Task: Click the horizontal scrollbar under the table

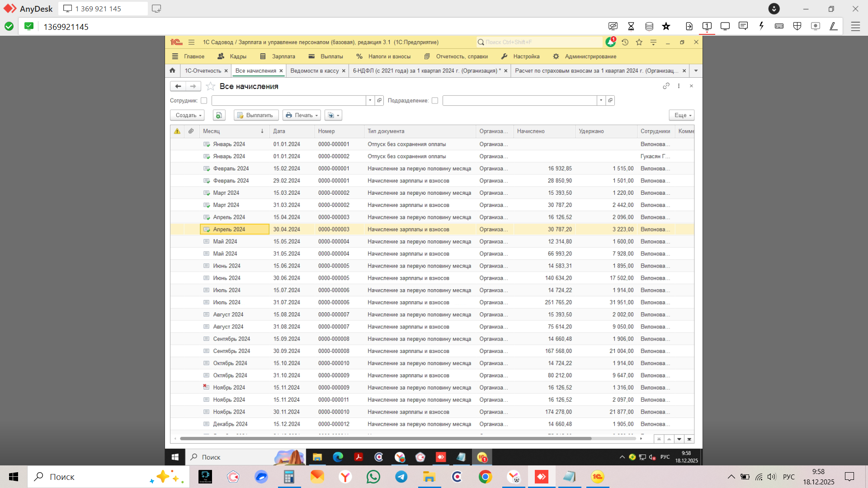Action: click(x=385, y=438)
